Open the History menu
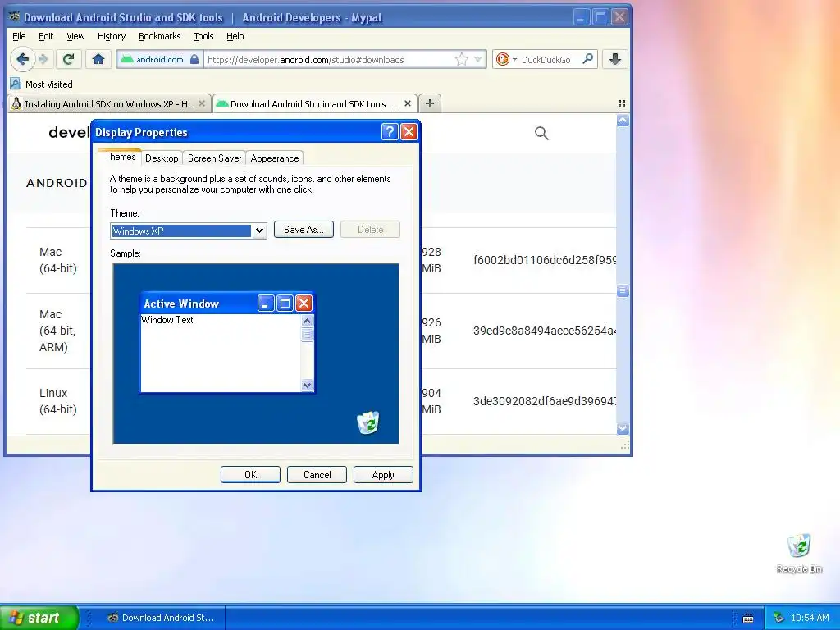Viewport: 840px width, 630px height. click(112, 36)
